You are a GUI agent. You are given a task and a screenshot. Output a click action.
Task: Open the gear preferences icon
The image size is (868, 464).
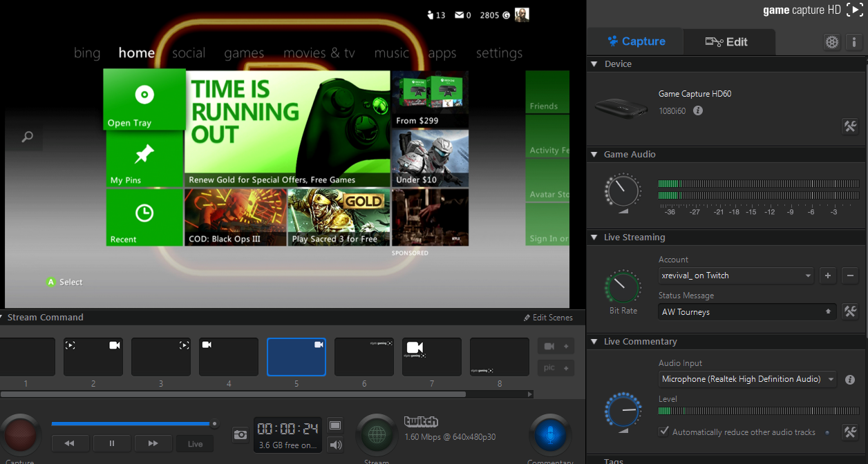click(832, 42)
